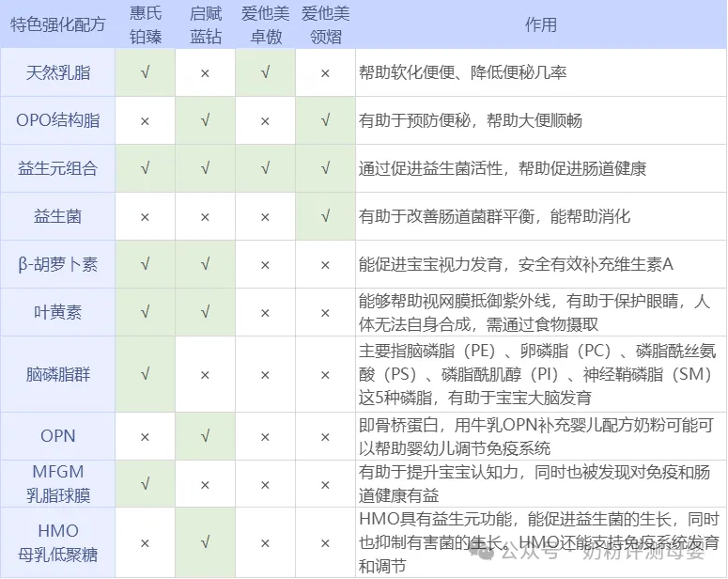This screenshot has height=579, width=728.
Task: Click 爱他美领熠 cross in HMO row
Action: tap(325, 543)
